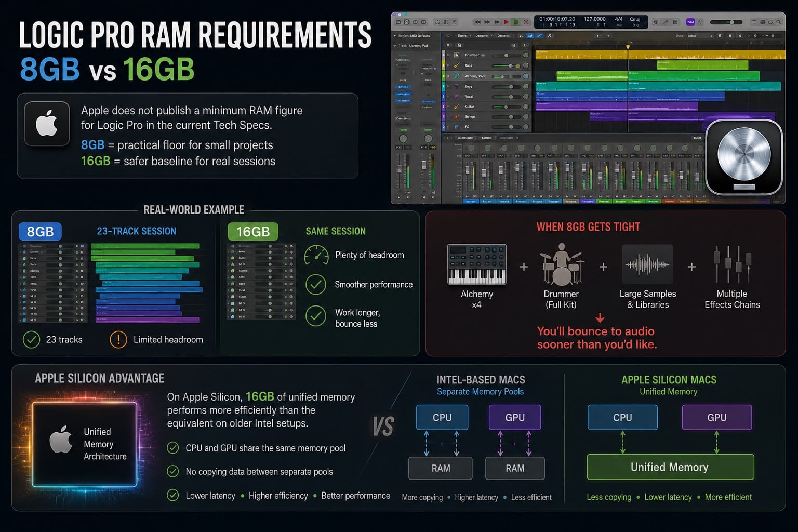Click the Go to End transport button
The height and width of the screenshot is (532, 798).
coord(497,22)
